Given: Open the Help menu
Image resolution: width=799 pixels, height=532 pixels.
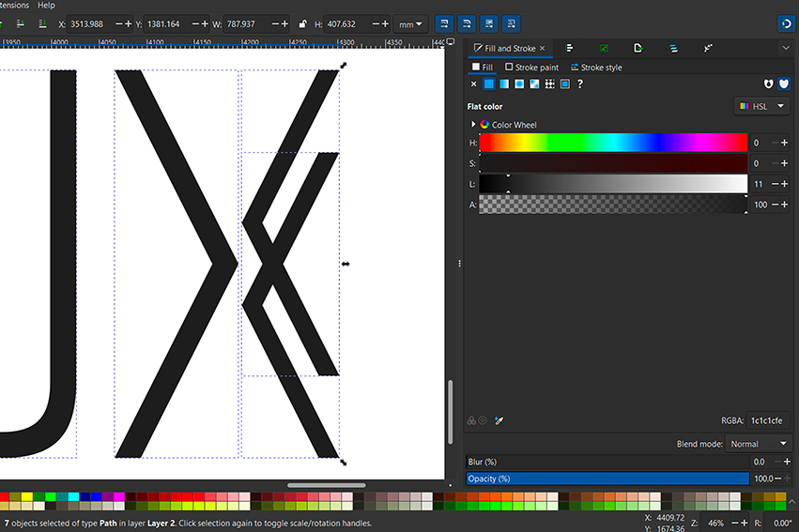Looking at the screenshot, I should pos(46,5).
